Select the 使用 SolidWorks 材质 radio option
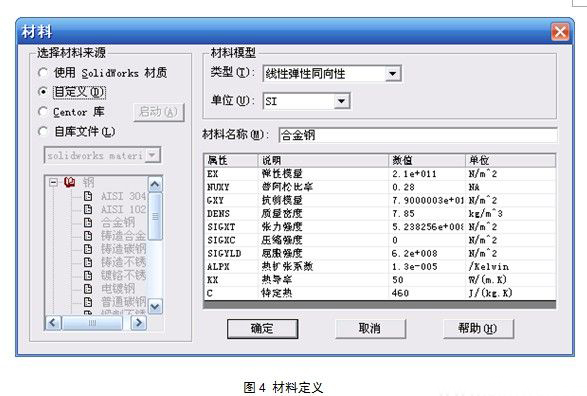 click(x=43, y=72)
